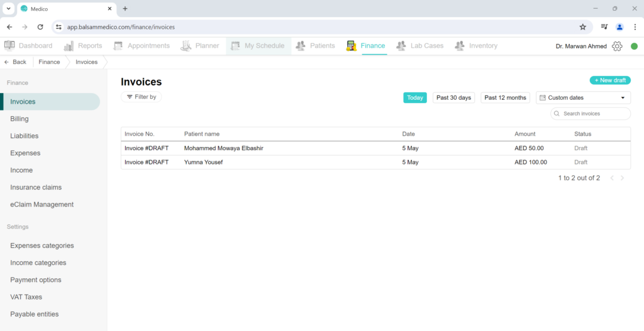Click the New draft button
Screen dimensions: 644x331
coord(610,80)
